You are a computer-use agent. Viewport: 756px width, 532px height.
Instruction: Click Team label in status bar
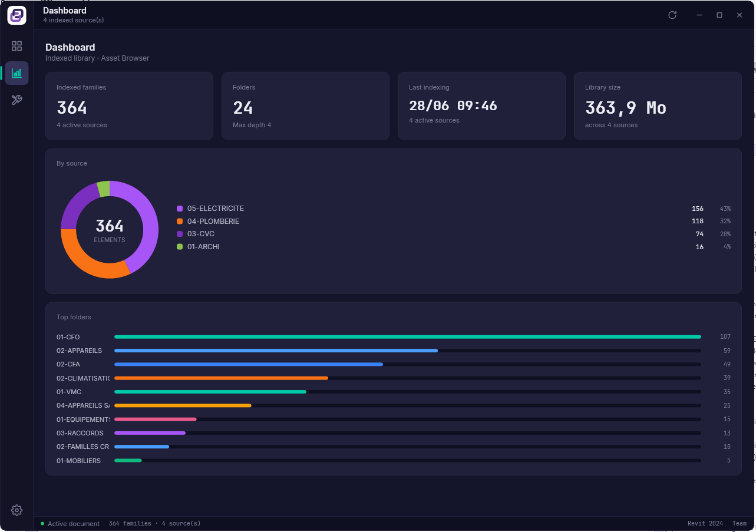point(740,524)
